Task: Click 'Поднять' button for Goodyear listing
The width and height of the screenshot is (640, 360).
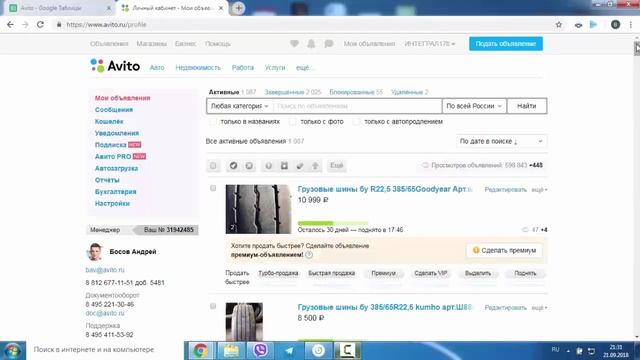Action: tap(525, 273)
